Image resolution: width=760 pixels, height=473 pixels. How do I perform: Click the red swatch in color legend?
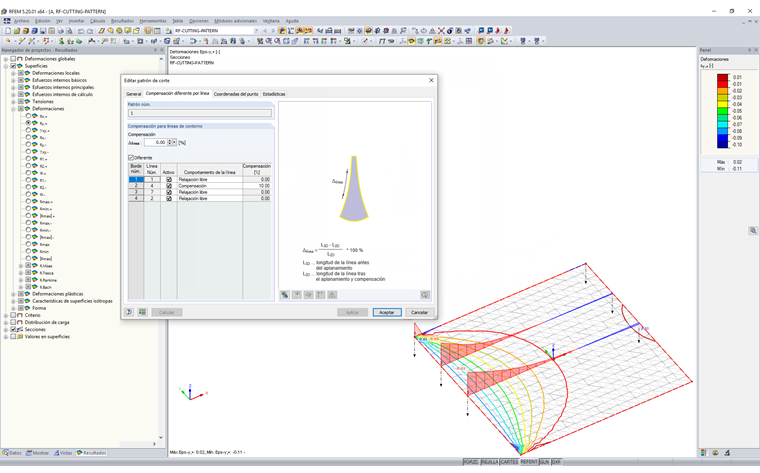[x=722, y=84]
